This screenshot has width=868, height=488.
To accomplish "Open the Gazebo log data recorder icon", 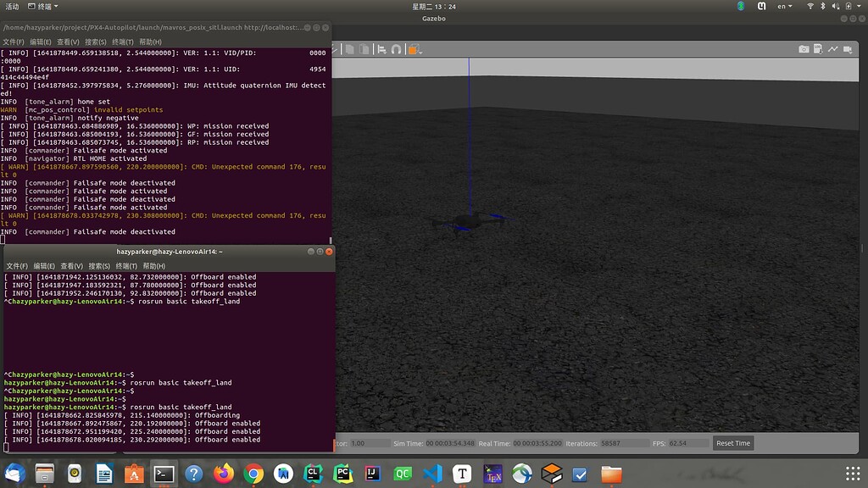I will (819, 49).
